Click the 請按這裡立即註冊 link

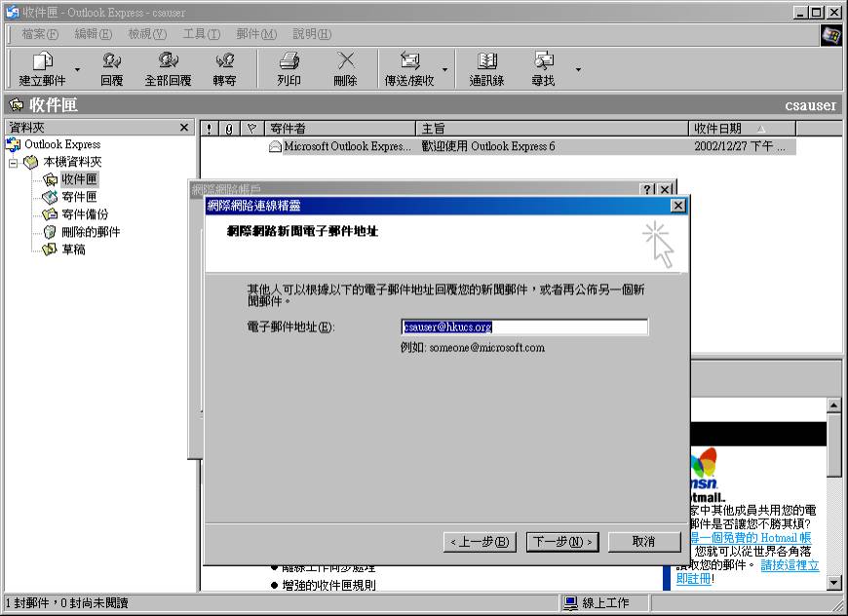point(790,565)
